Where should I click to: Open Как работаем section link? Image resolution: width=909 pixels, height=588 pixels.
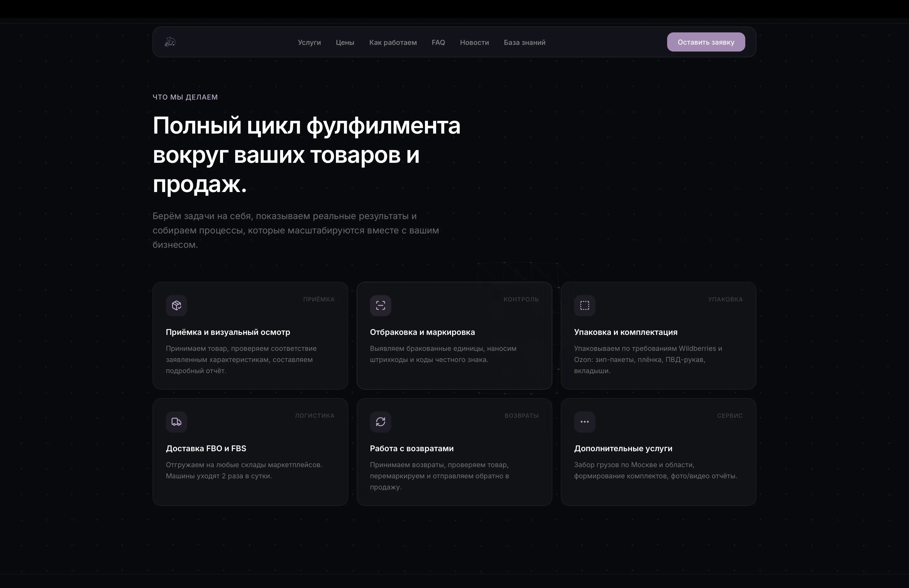[x=393, y=42]
